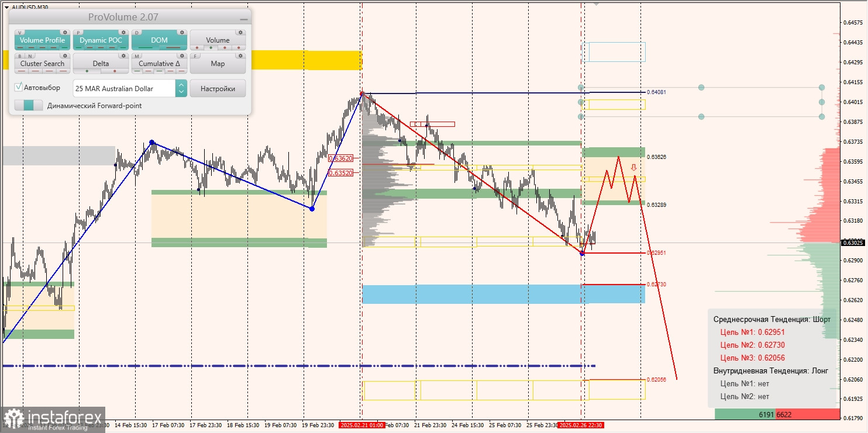
Task: Click the 0.62730 target level label
Action: click(656, 285)
